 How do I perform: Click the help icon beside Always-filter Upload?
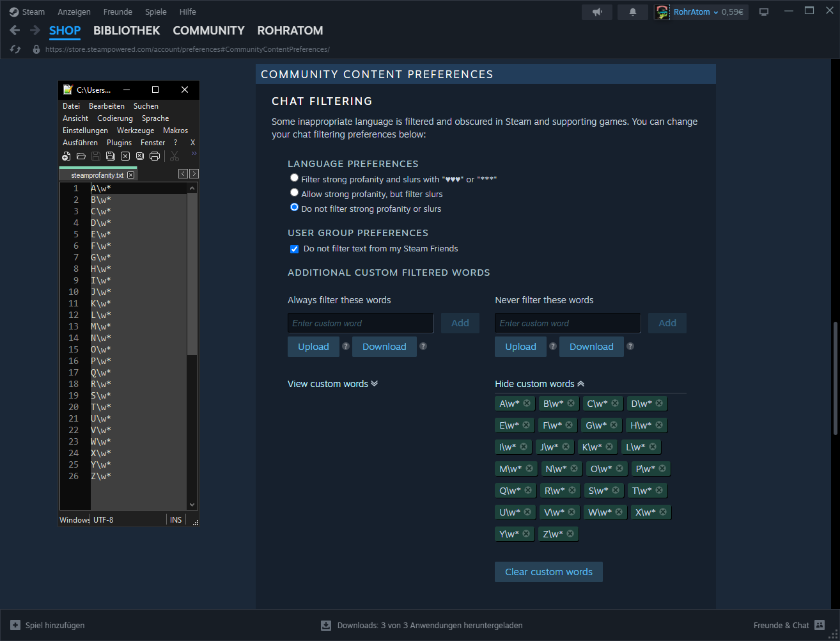[x=346, y=346]
